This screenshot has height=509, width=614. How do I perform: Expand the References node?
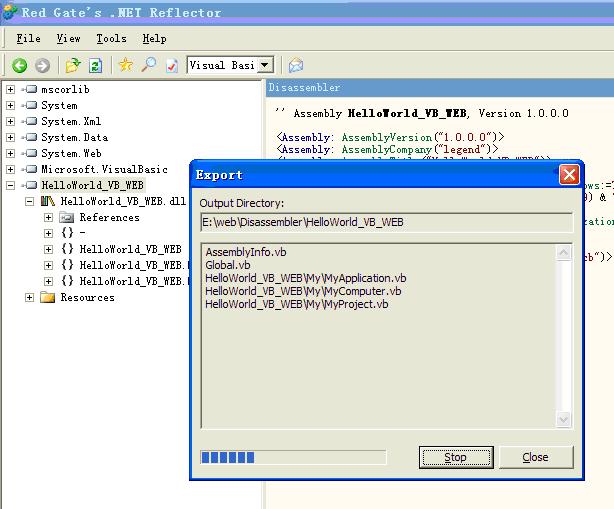tap(48, 217)
